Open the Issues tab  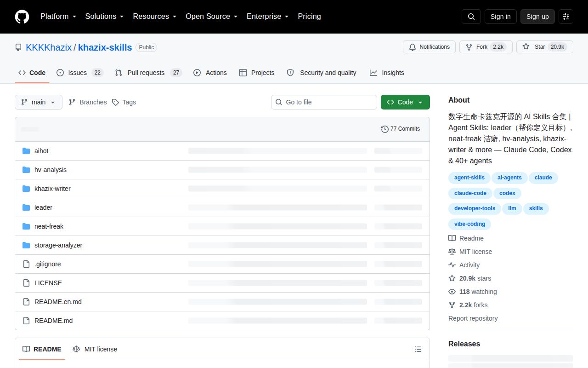click(79, 73)
